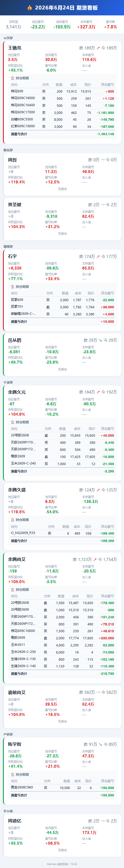Image resolution: width=124 pixels, height=868 pixels.
Task: Open trader name 岳从鹤
Action: (x=15, y=340)
